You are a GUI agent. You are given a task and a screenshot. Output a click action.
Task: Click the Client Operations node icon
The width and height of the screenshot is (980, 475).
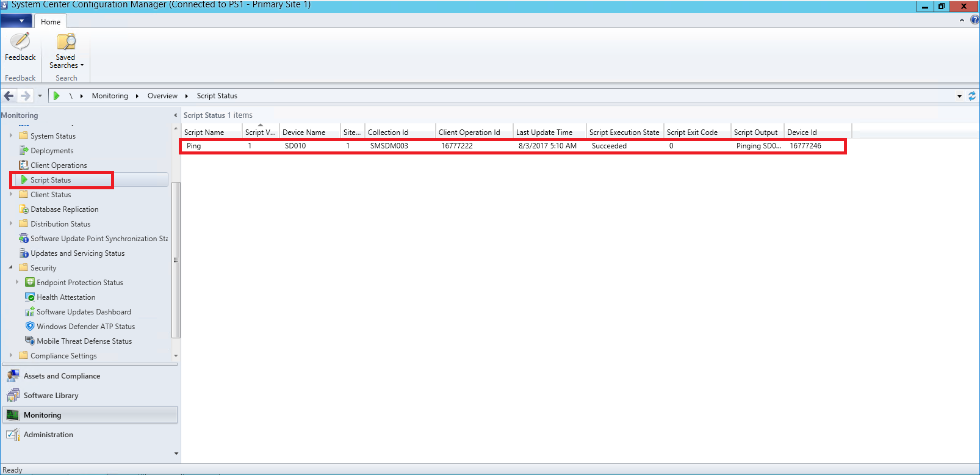coord(24,165)
